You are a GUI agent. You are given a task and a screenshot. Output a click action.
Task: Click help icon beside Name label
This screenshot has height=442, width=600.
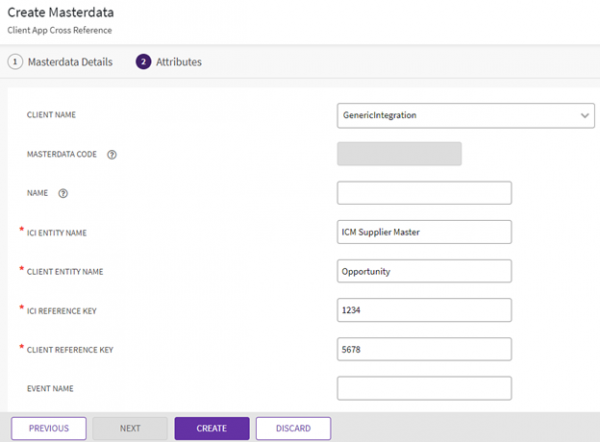(x=63, y=193)
